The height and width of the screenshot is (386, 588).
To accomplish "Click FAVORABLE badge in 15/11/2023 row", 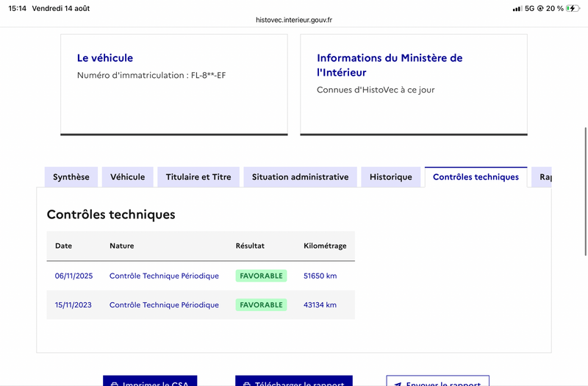I will click(x=261, y=305).
